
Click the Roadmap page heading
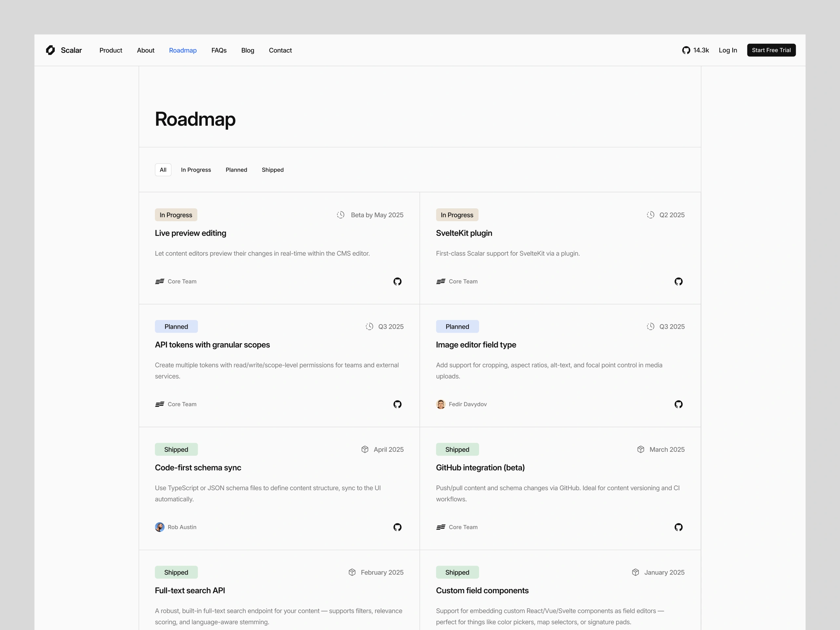pyautogui.click(x=195, y=119)
